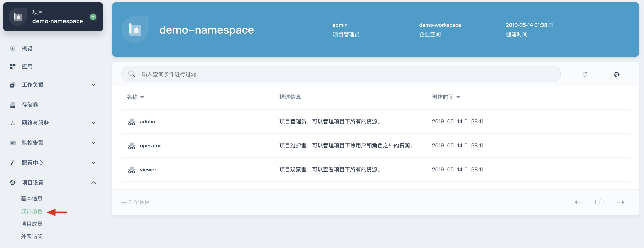644x248 pixels.
Task: Click the search magnifier icon
Action: tap(131, 74)
